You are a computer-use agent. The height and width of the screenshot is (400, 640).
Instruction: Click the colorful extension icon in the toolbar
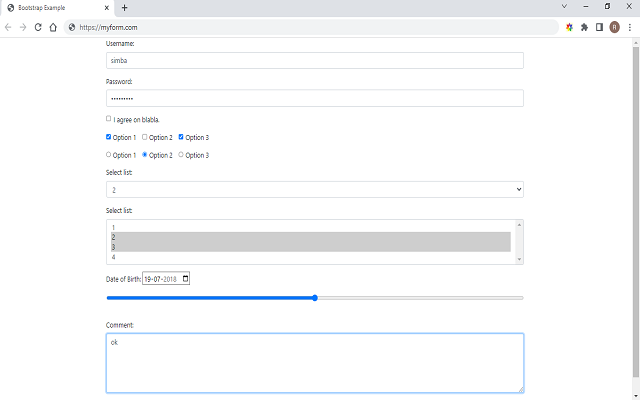569,27
